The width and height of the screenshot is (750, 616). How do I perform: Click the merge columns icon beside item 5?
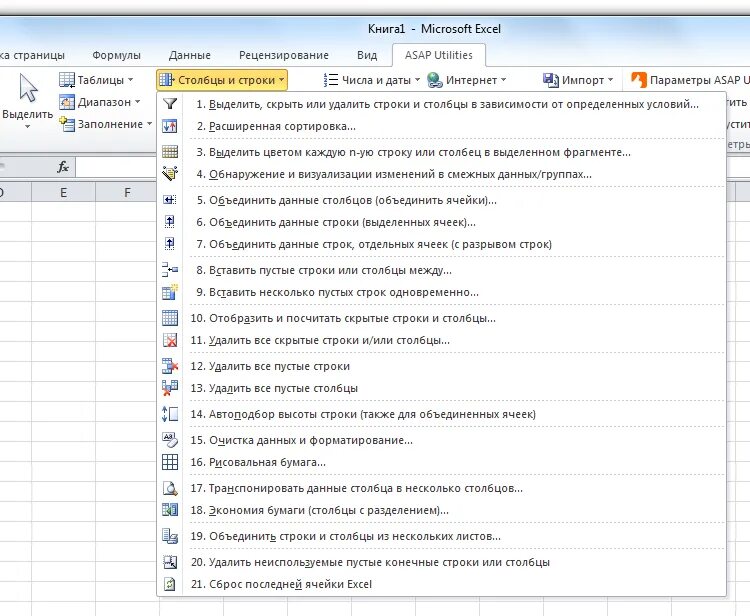(x=170, y=200)
